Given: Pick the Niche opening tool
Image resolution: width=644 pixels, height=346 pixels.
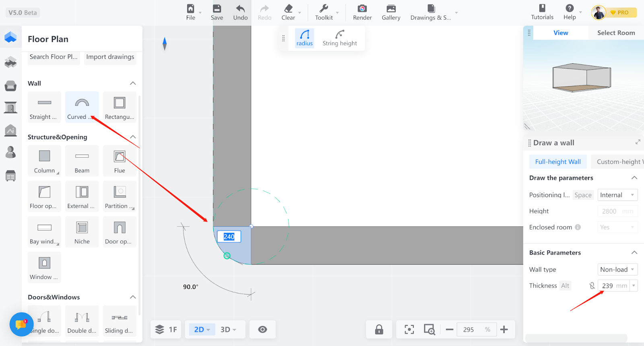Looking at the screenshot, I should tap(82, 232).
